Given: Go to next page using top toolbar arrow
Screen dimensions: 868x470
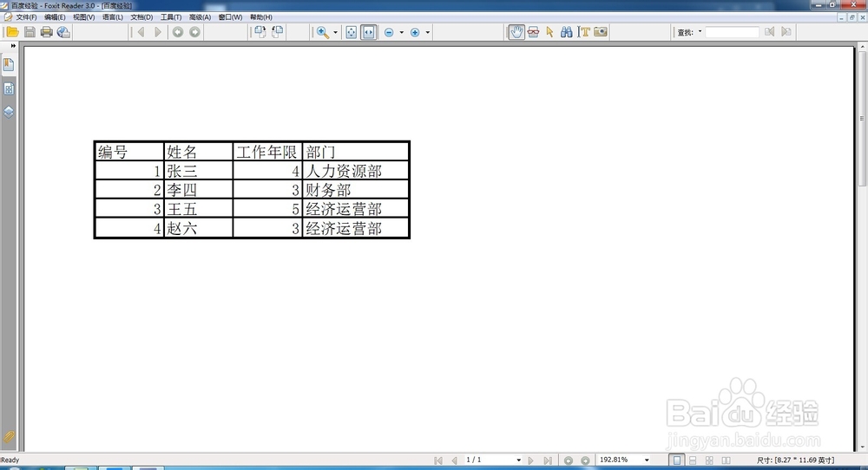Looking at the screenshot, I should [158, 32].
